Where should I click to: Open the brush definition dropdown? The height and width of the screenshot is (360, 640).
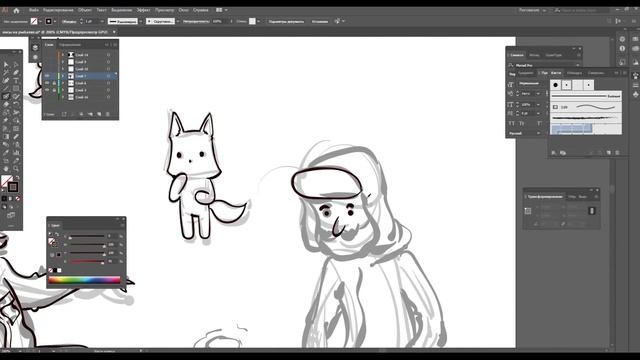point(178,21)
